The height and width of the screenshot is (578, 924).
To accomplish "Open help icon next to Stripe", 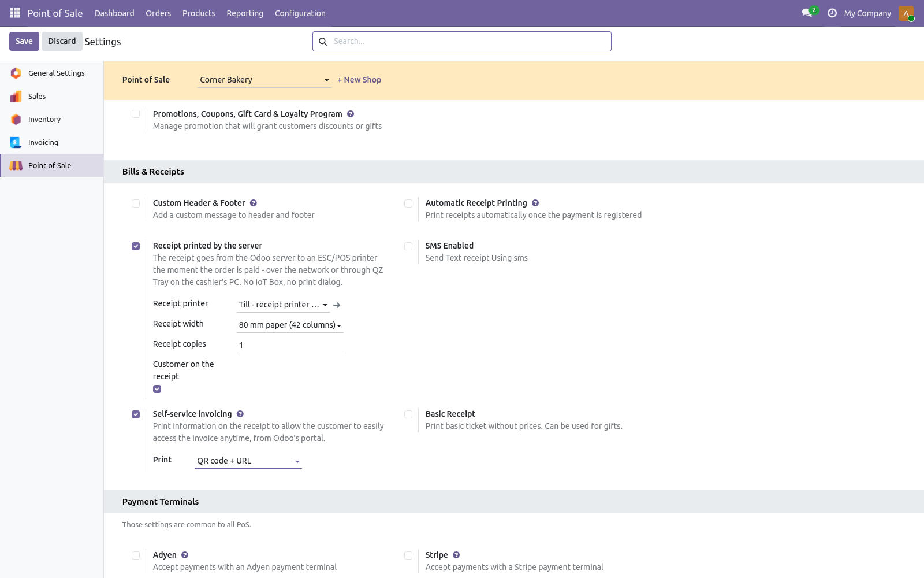I will pyautogui.click(x=456, y=555).
